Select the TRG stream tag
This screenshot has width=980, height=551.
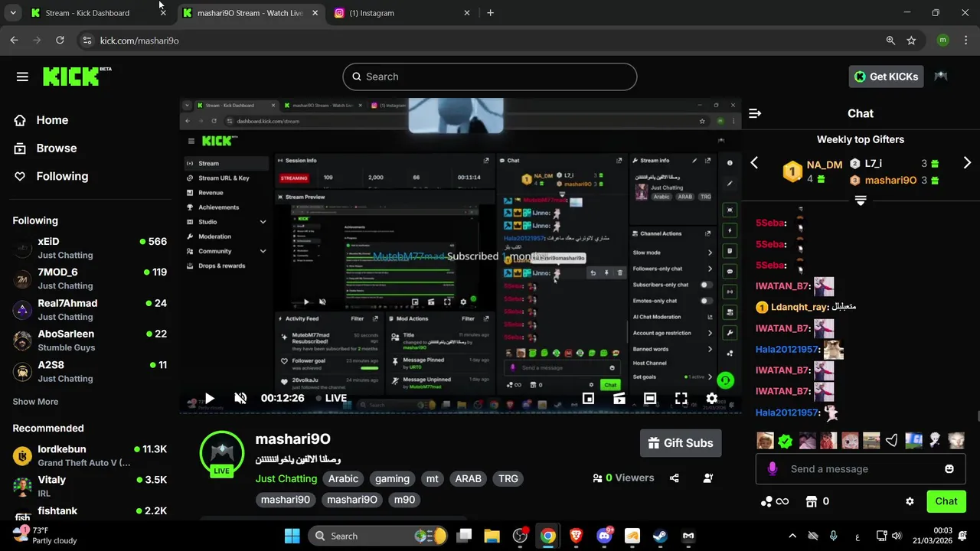pos(508,479)
